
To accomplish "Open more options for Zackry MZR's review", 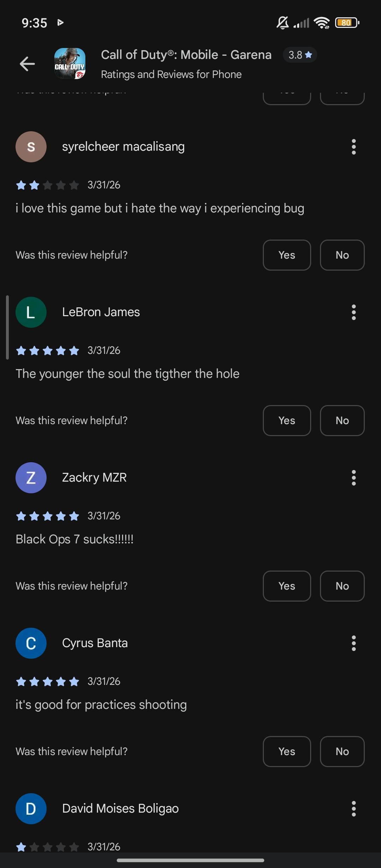I will pyautogui.click(x=353, y=478).
